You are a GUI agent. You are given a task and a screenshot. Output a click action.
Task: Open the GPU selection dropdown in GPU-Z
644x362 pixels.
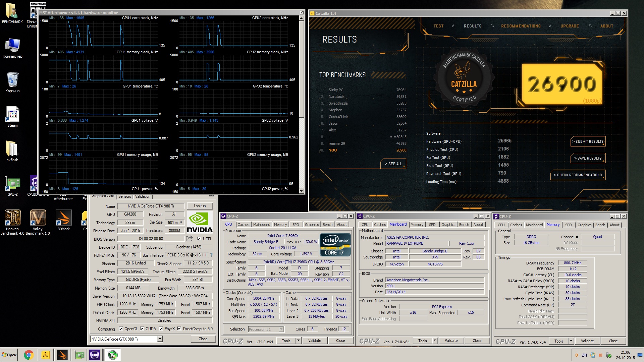click(160, 339)
